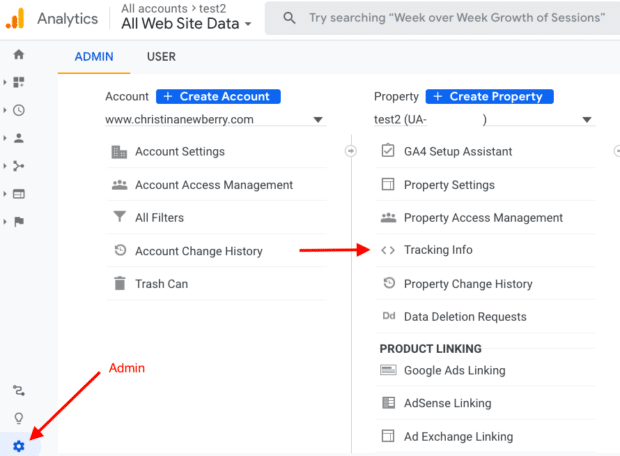Click the Create Account button
This screenshot has width=620, height=456.
[x=218, y=96]
